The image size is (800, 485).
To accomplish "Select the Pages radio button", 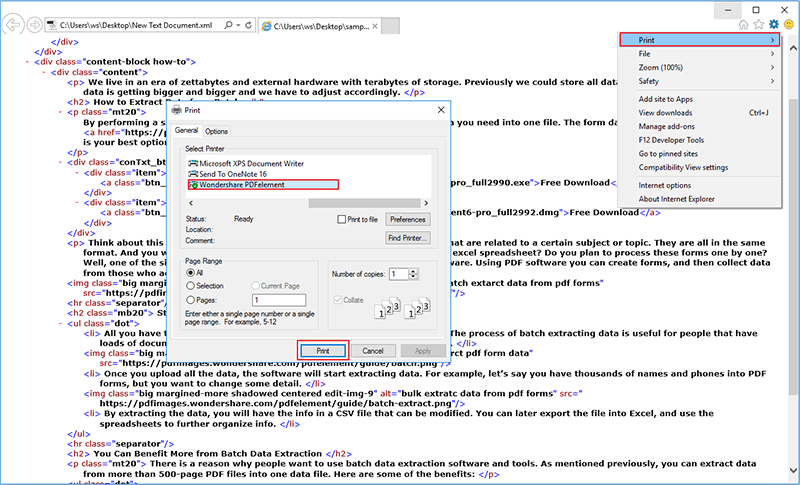I will [x=191, y=299].
